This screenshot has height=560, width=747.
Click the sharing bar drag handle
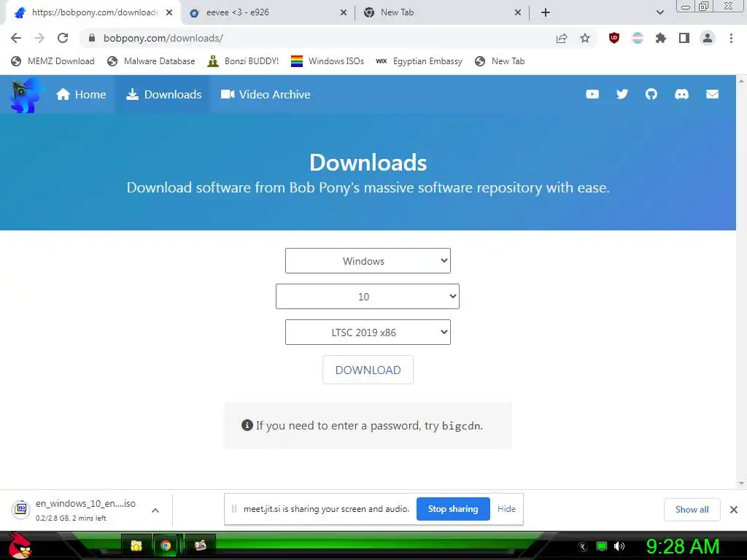[234, 509]
